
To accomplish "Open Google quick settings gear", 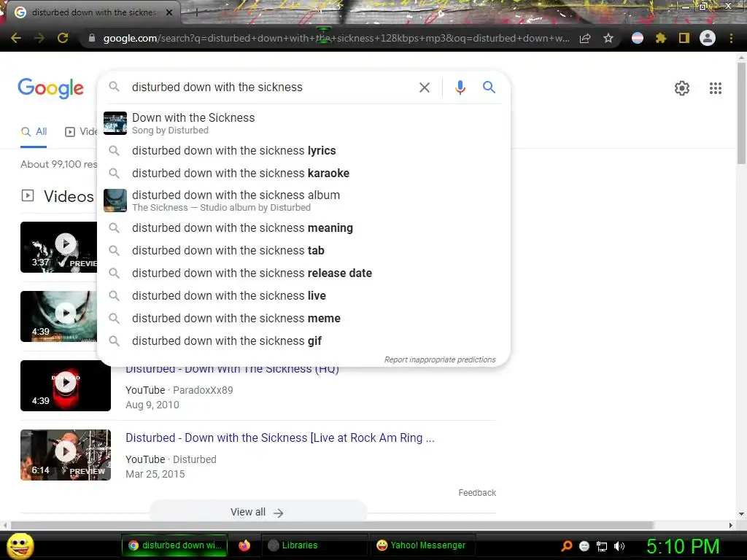I will pyautogui.click(x=682, y=88).
